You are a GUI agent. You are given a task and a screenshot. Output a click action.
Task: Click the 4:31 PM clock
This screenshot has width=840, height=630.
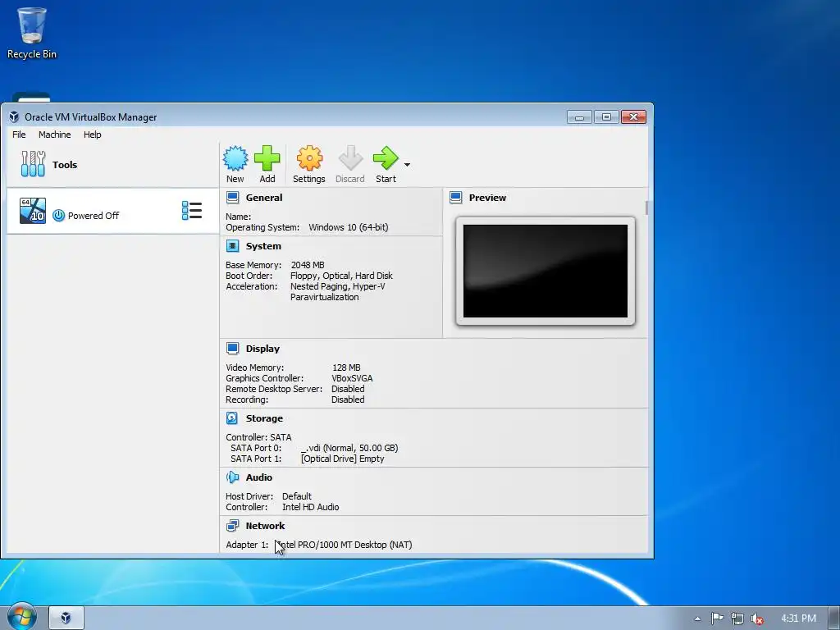coord(798,619)
